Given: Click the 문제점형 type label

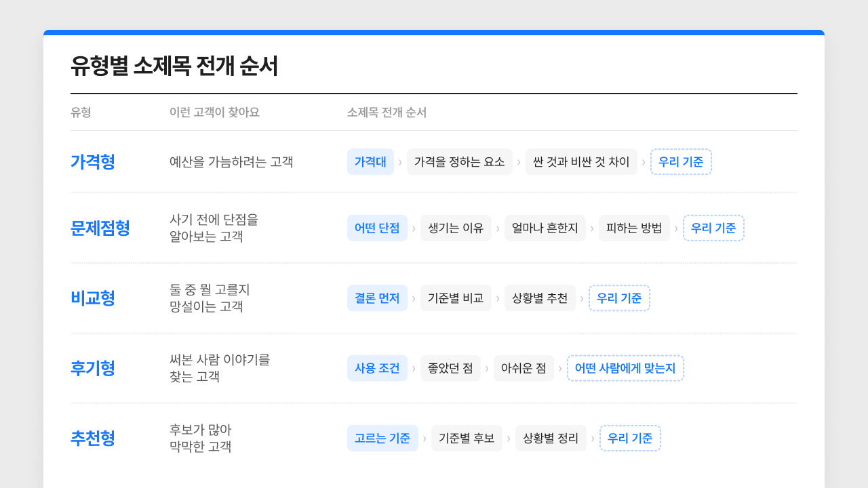Looking at the screenshot, I should (100, 228).
